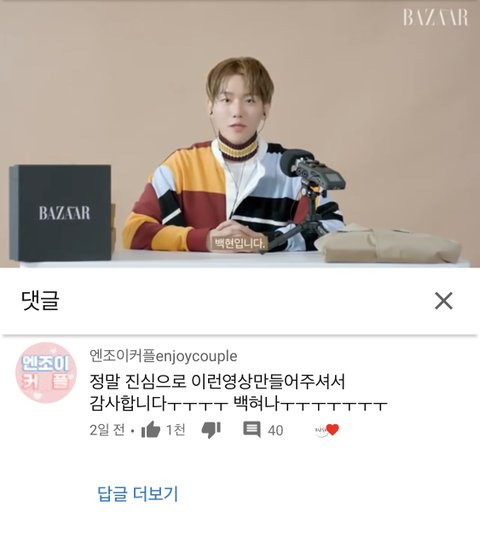Close the 댓글 comments panel
The width and height of the screenshot is (480, 535).
coord(443,301)
